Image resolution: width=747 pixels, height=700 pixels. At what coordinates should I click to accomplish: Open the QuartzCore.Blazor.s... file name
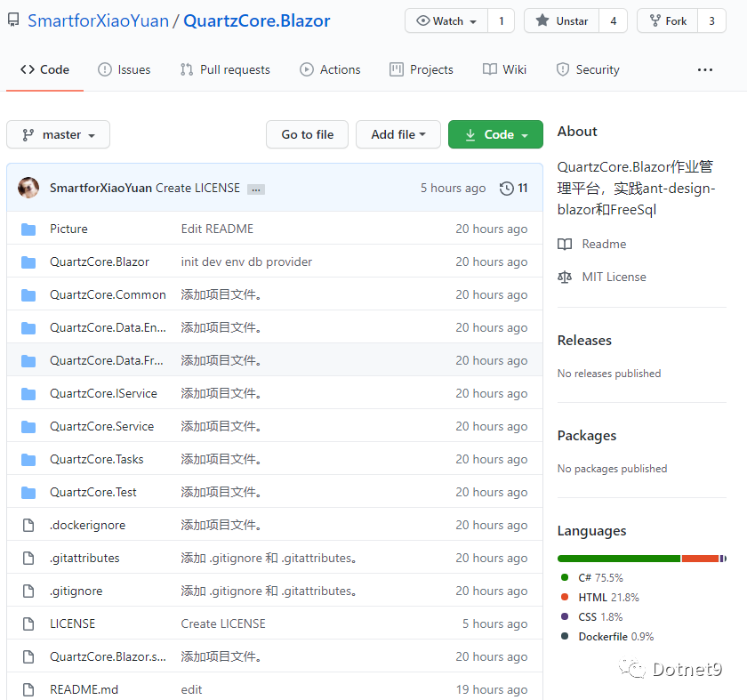(108, 656)
